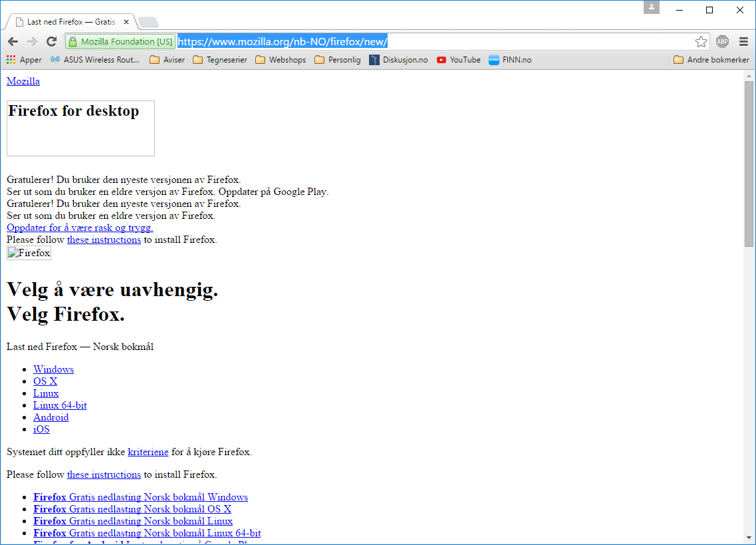This screenshot has height=545, width=756.
Task: Click the Firefox Gratis nedlasting link ending in Linux
Action: click(x=133, y=521)
